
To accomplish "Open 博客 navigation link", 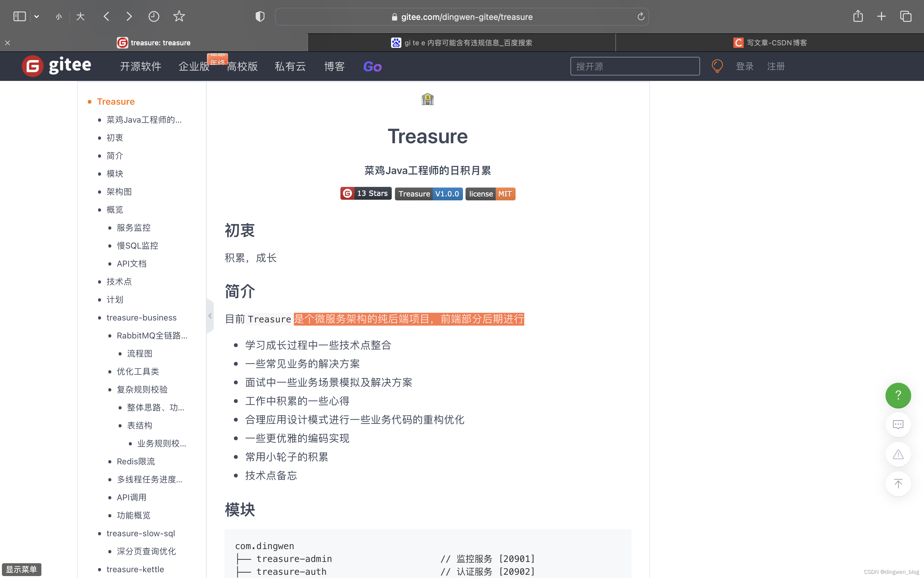I will 335,66.
